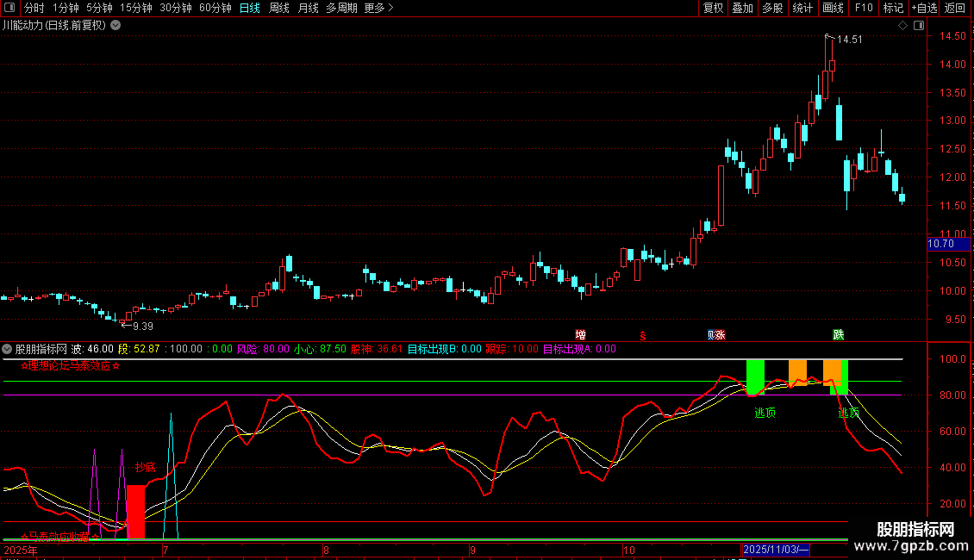Click the 复权 button
Image resolution: width=974 pixels, height=560 pixels.
tap(714, 8)
